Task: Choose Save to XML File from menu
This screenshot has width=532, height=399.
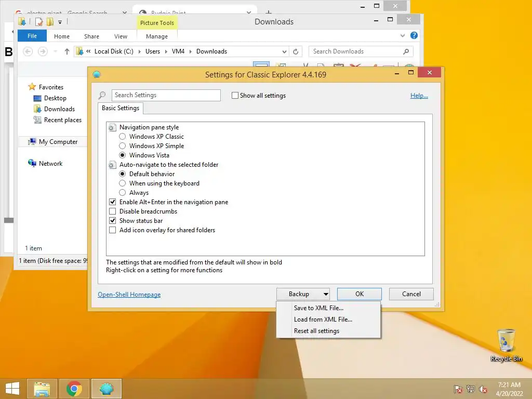Action: pos(318,308)
